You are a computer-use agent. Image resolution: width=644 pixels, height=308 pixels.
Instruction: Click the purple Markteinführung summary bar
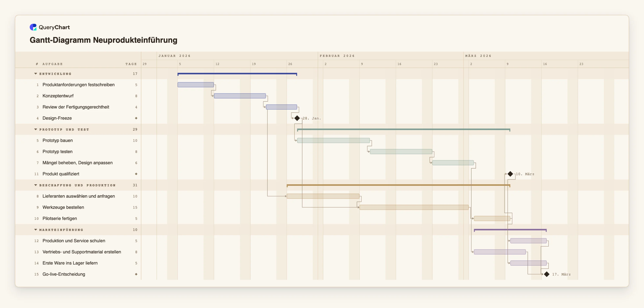(x=510, y=230)
